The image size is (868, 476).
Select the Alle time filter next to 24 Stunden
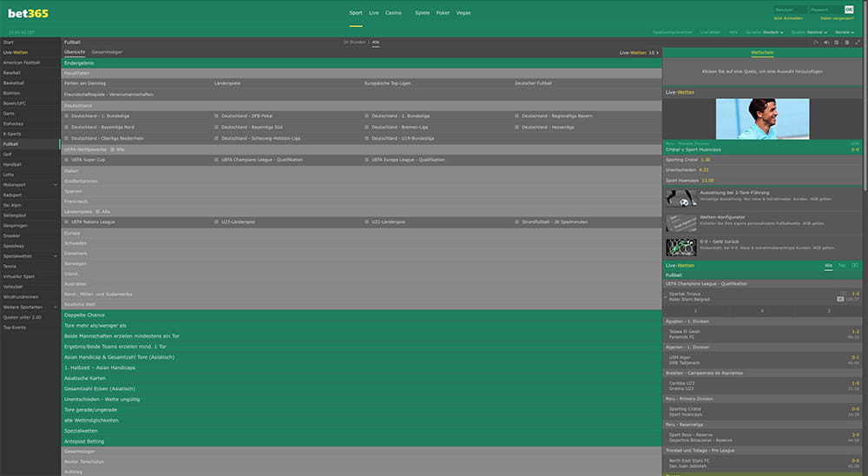[375, 42]
